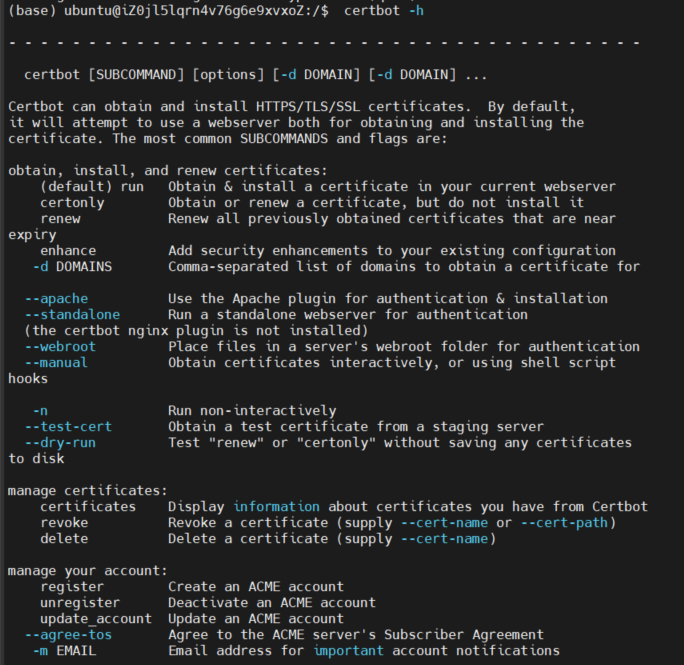Click the "unregister" subcommand name

[80, 602]
